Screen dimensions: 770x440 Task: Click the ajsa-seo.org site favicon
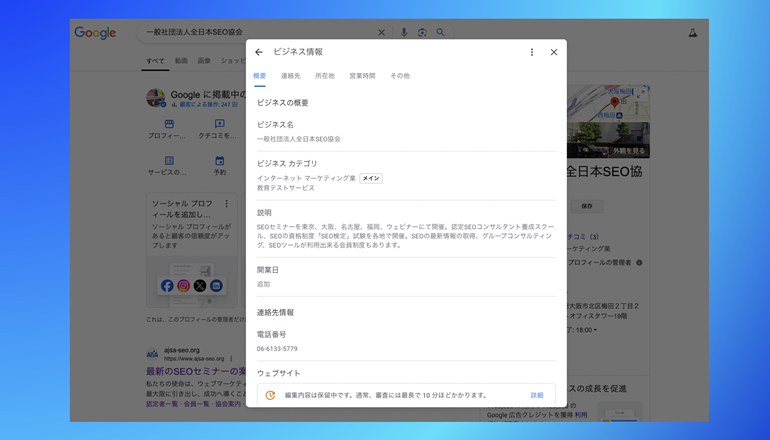click(152, 354)
